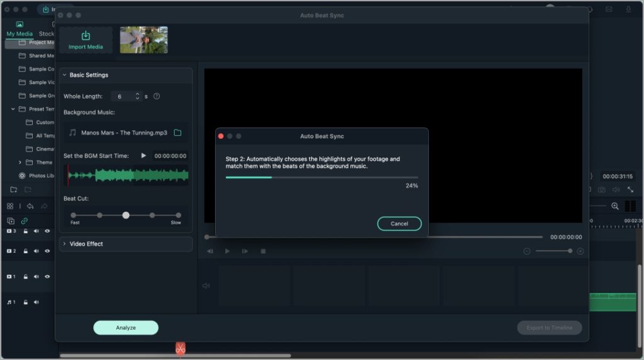Image resolution: width=644 pixels, height=360 pixels.
Task: Hide video track 3
Action: click(x=47, y=231)
